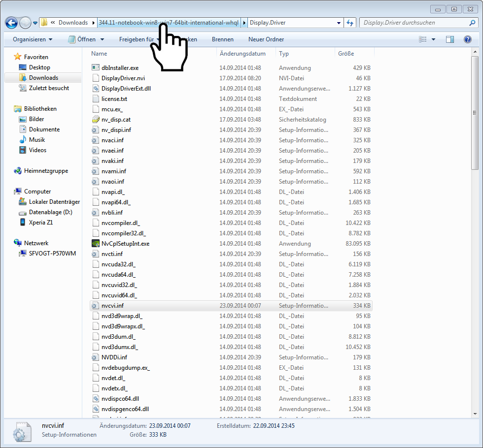Open Desktop in Favoriten
This screenshot has height=448, width=483.
point(39,67)
